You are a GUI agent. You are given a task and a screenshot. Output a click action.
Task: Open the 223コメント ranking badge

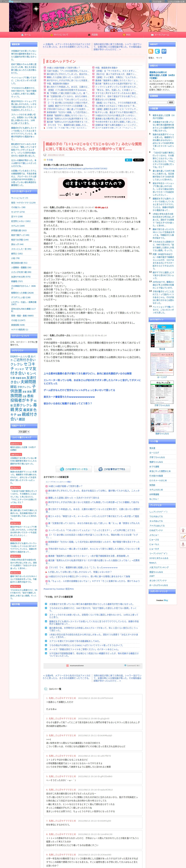pos(16,444)
